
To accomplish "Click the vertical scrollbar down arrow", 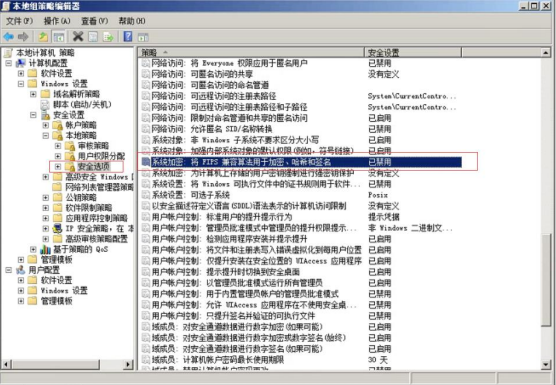I will click(546, 364).
